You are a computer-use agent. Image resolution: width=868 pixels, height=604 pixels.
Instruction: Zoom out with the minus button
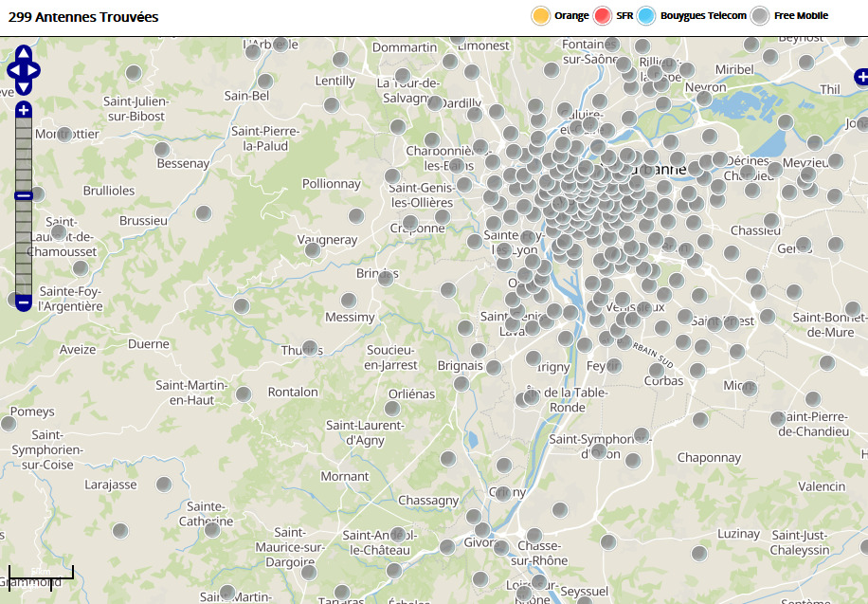point(24,302)
